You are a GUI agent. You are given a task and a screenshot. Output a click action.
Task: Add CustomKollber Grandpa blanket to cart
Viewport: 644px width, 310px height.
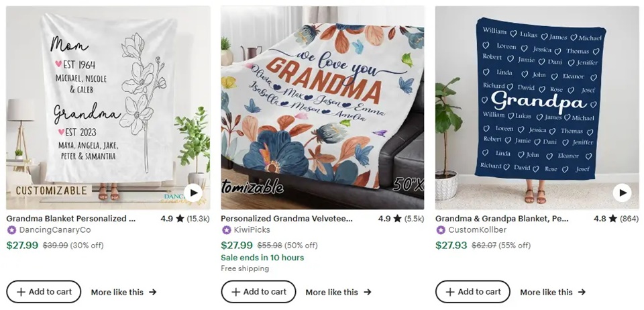(x=473, y=292)
